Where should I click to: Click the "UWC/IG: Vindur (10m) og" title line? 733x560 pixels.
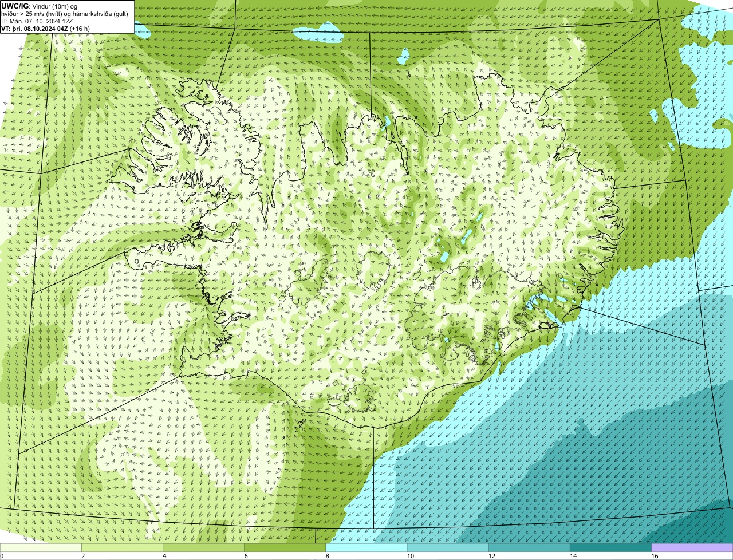(x=39, y=6)
